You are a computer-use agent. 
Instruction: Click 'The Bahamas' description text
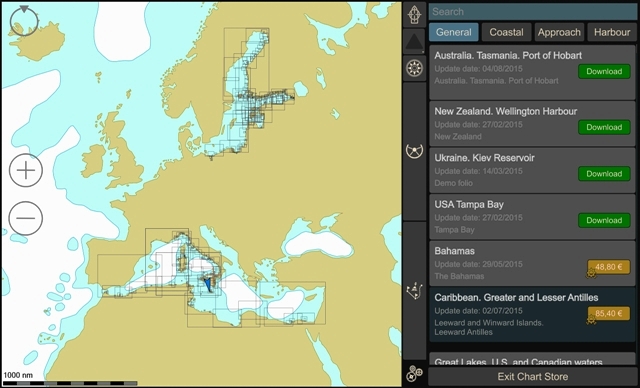pyautogui.click(x=459, y=276)
